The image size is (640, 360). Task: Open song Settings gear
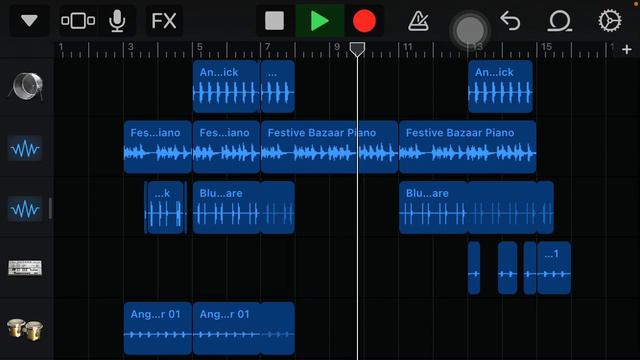610,20
